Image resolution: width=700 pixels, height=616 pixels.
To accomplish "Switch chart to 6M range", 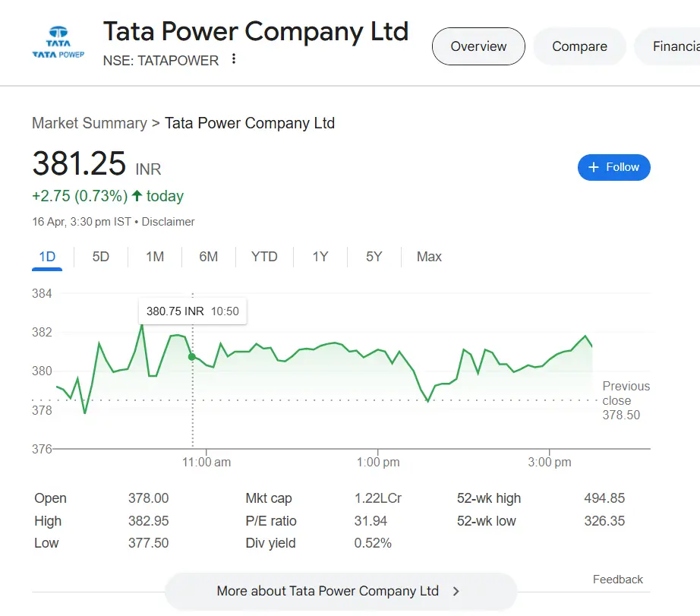I will [x=209, y=257].
